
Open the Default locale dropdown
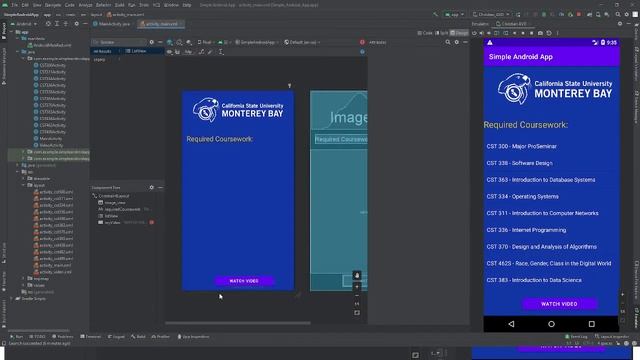pos(302,42)
